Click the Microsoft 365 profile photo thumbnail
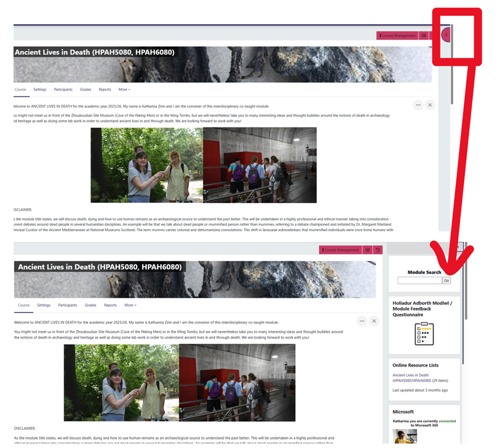Viewport: 501px width, 448px height. pyautogui.click(x=405, y=436)
